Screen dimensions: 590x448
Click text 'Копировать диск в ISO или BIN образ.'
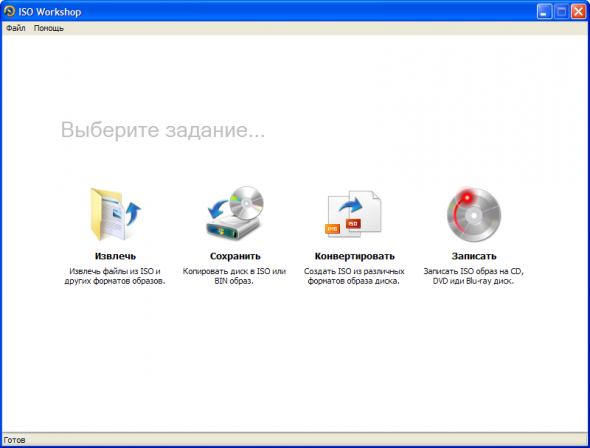pyautogui.click(x=234, y=276)
